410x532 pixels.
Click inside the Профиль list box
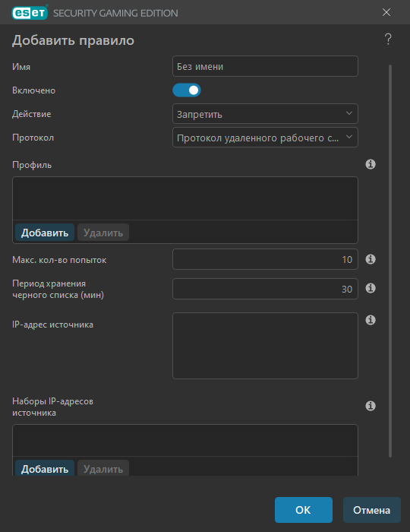pyautogui.click(x=185, y=198)
